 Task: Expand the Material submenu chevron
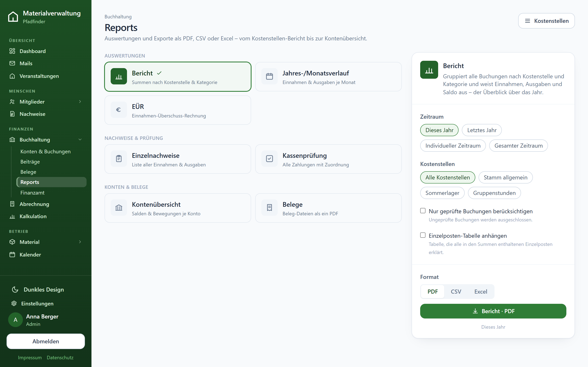click(x=80, y=242)
